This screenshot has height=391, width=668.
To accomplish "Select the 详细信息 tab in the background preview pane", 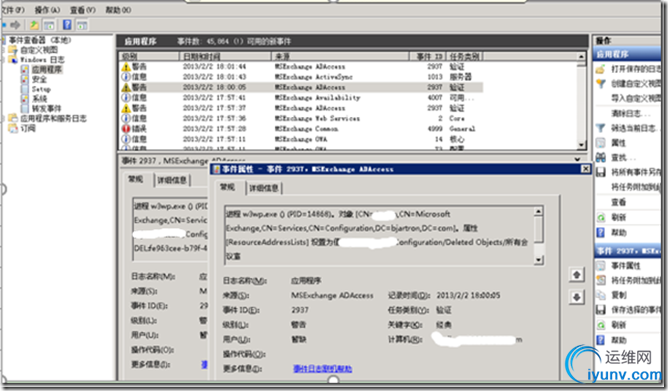I will point(172,180).
